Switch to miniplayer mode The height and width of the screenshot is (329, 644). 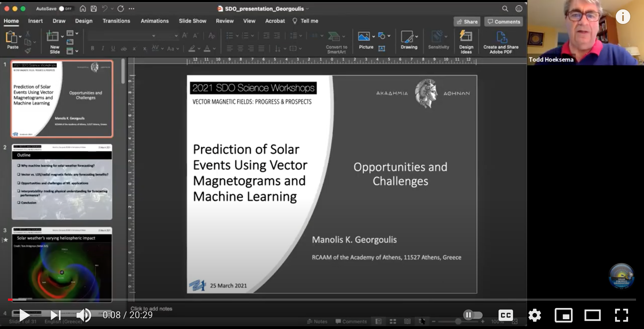(x=564, y=315)
